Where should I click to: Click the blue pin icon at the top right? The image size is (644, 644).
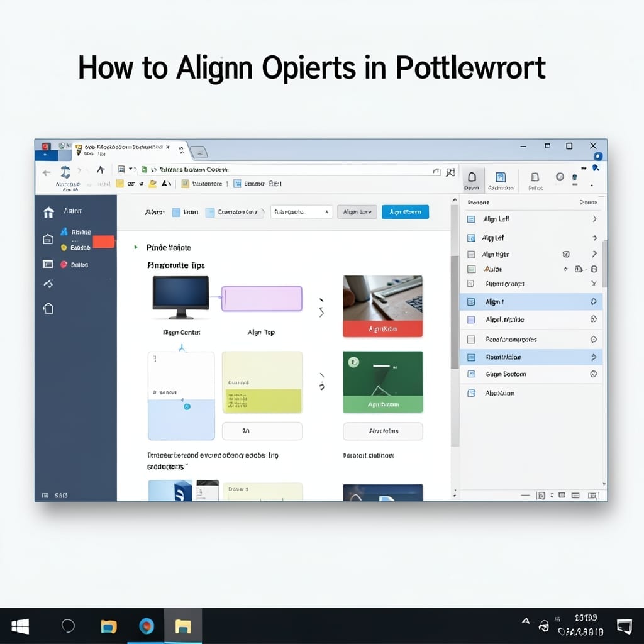(x=596, y=167)
